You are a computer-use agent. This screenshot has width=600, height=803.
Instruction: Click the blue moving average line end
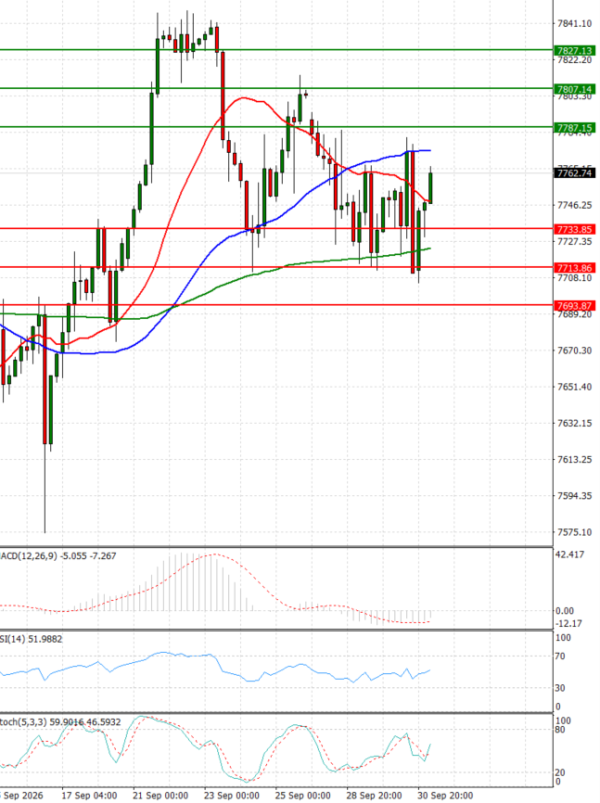click(x=428, y=151)
